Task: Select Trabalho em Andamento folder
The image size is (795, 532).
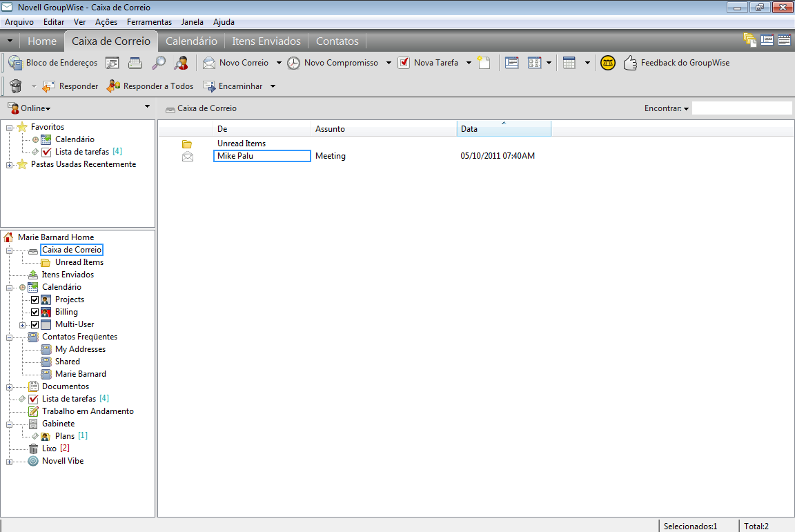Action: tap(88, 411)
